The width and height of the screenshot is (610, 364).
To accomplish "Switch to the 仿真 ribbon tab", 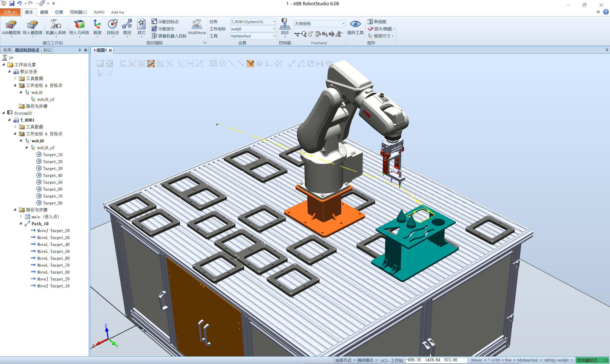I will click(x=59, y=12).
